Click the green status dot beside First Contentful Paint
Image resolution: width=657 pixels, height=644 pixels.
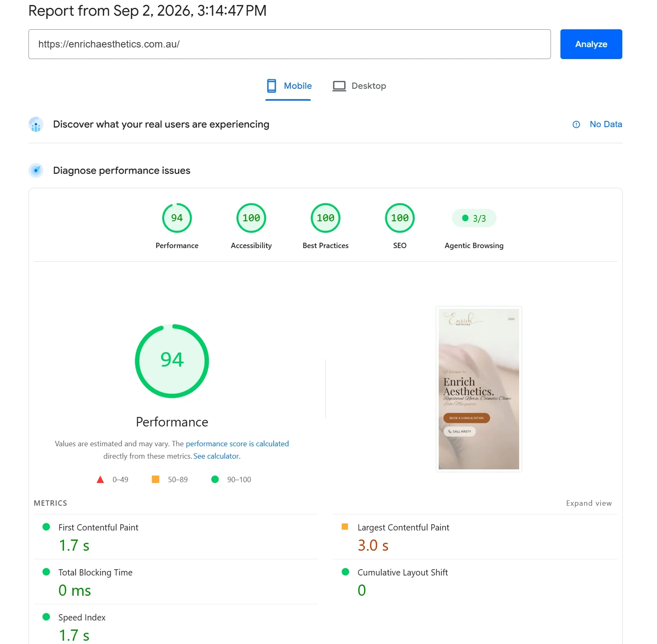click(46, 527)
